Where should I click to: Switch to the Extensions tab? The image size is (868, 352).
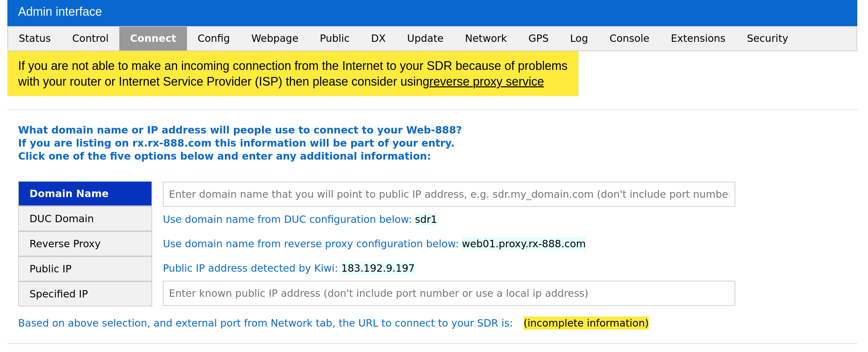(698, 38)
